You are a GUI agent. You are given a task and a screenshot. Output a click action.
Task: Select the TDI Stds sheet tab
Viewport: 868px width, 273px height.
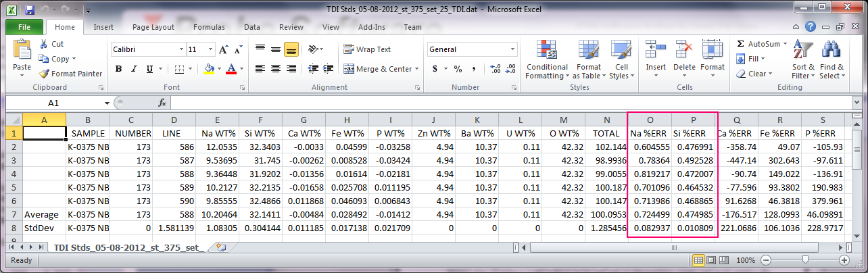tap(126, 247)
